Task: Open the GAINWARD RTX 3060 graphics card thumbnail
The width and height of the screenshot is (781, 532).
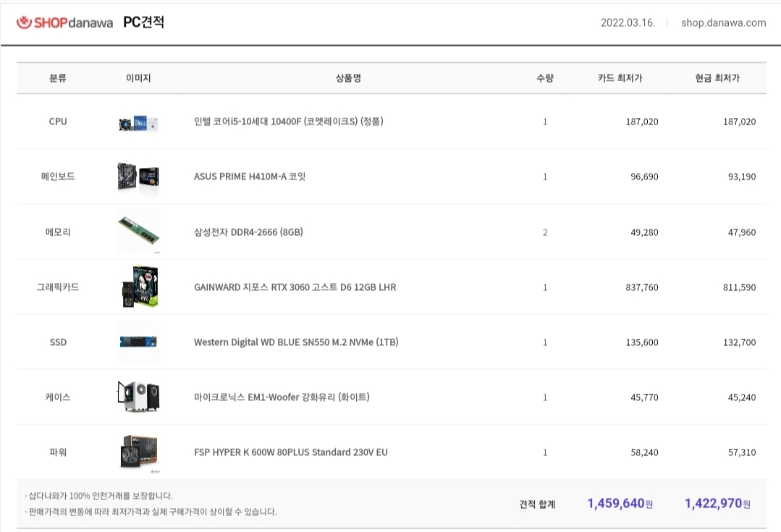Action: [140, 287]
